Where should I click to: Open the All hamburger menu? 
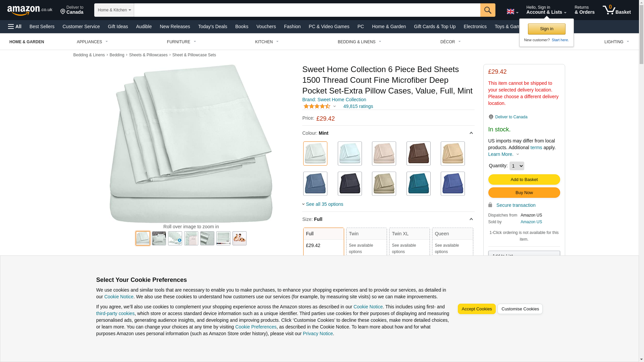(x=15, y=26)
